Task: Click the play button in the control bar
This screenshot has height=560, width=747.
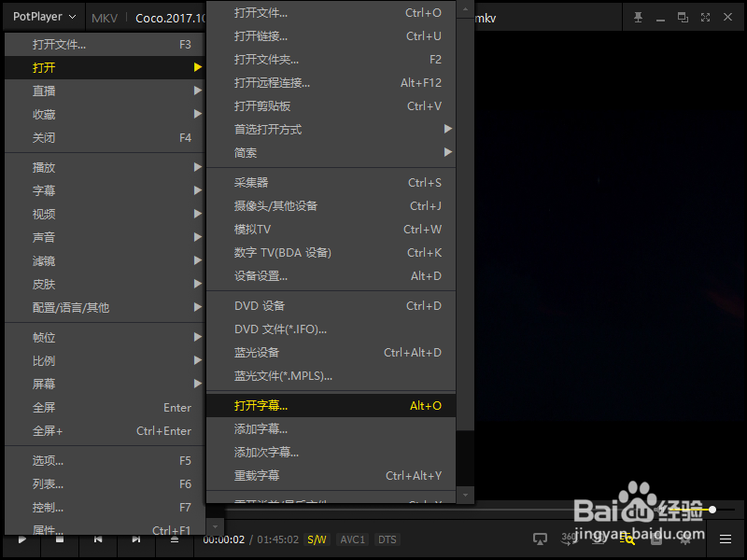Action: 21,539
